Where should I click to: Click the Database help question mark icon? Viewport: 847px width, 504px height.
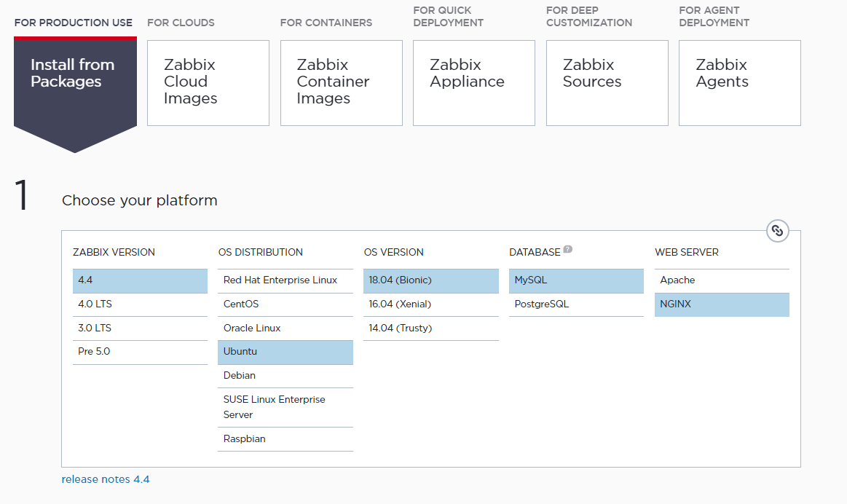[x=568, y=250]
